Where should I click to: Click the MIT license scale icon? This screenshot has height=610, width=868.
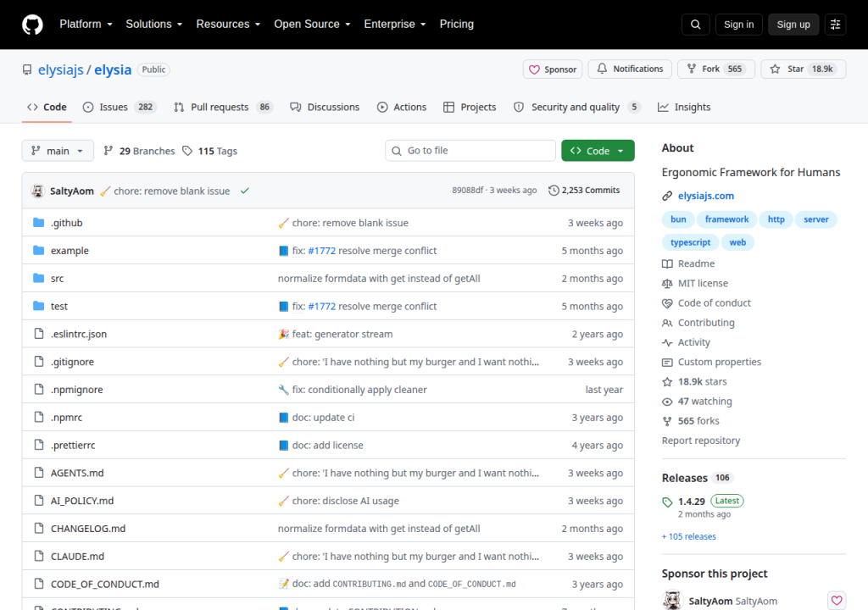pos(667,284)
